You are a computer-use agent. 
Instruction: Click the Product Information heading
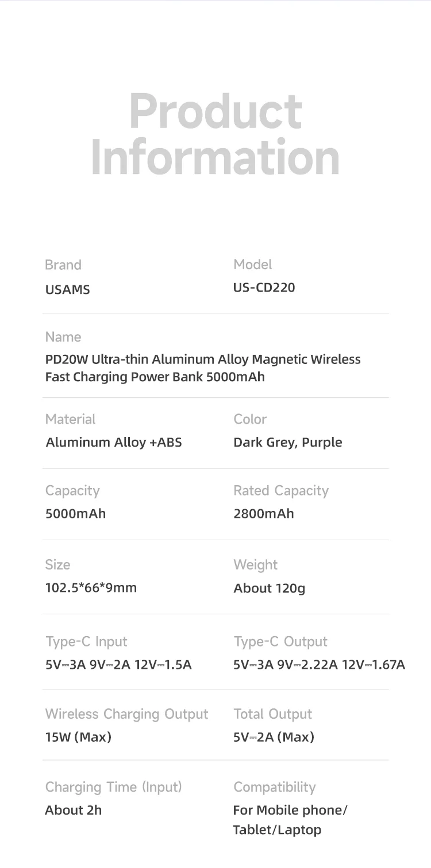click(215, 134)
